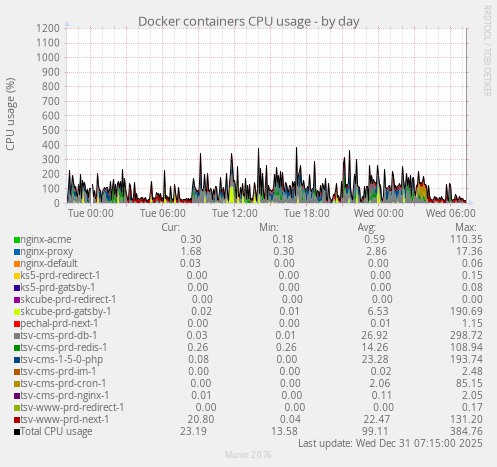Screen dimensions: 497x467
Task: Click the Avg: column header
Action: coord(367,227)
